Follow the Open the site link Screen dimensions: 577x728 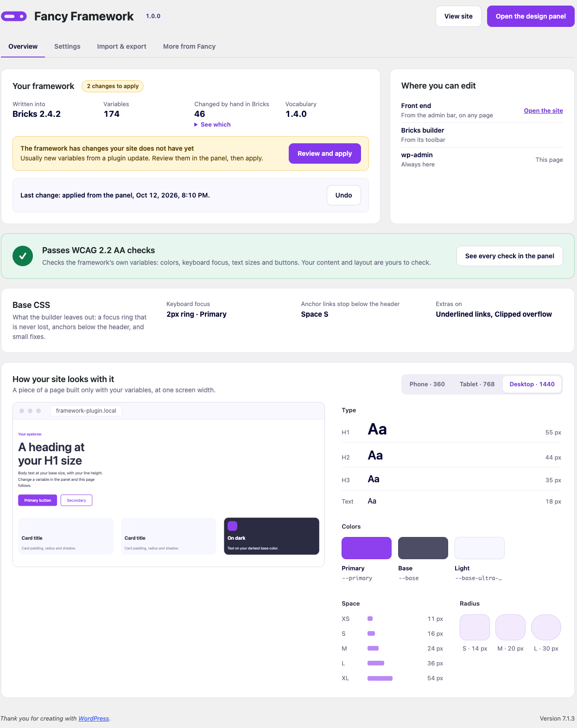543,111
